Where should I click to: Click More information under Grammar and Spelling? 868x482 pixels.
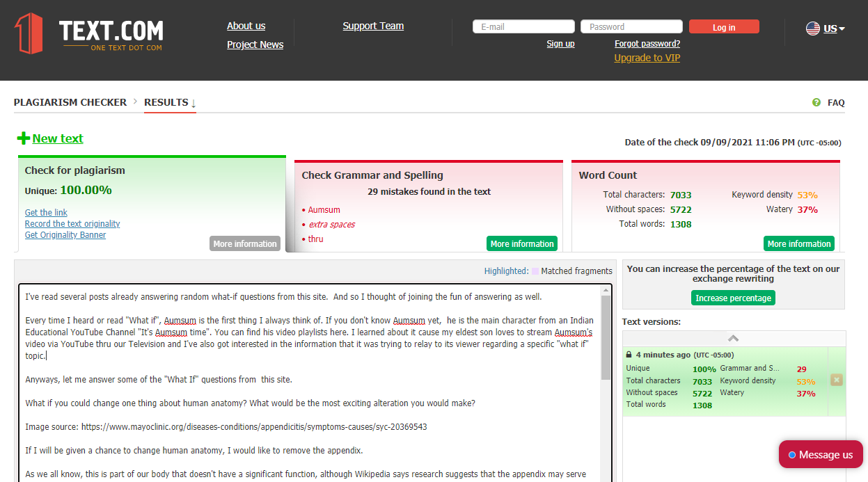[522, 243]
